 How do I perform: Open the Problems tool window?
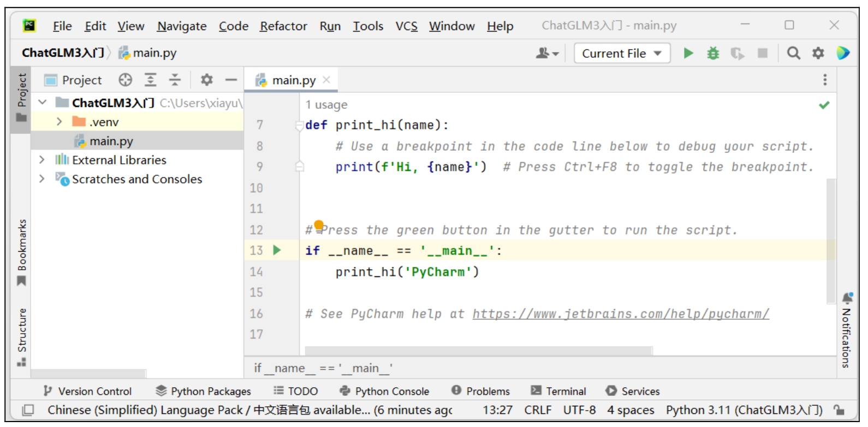pyautogui.click(x=480, y=391)
